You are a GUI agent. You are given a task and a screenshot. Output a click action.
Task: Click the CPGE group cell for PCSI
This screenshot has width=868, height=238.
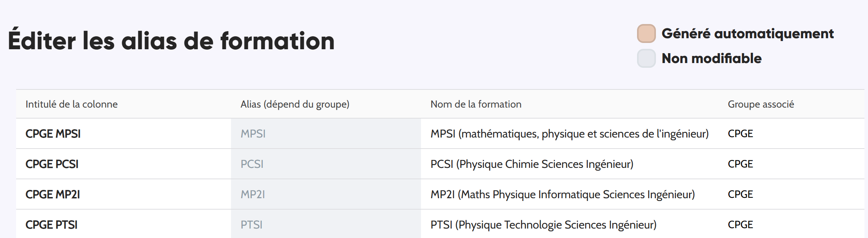(741, 164)
